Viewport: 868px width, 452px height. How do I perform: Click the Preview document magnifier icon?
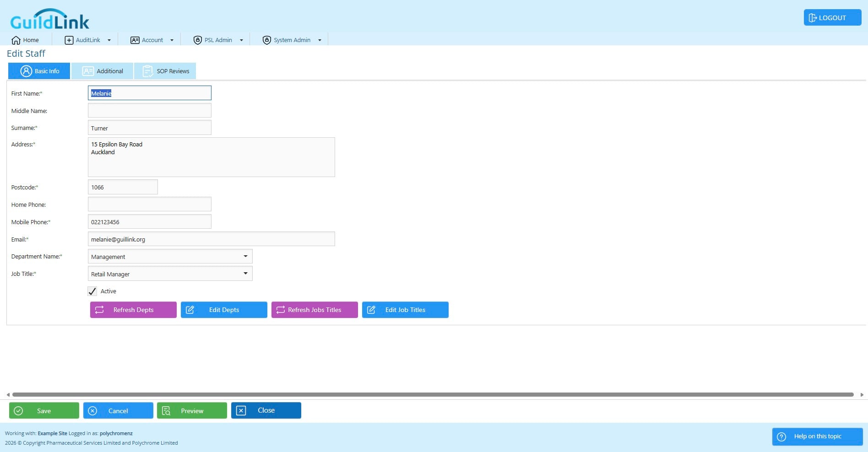point(166,411)
